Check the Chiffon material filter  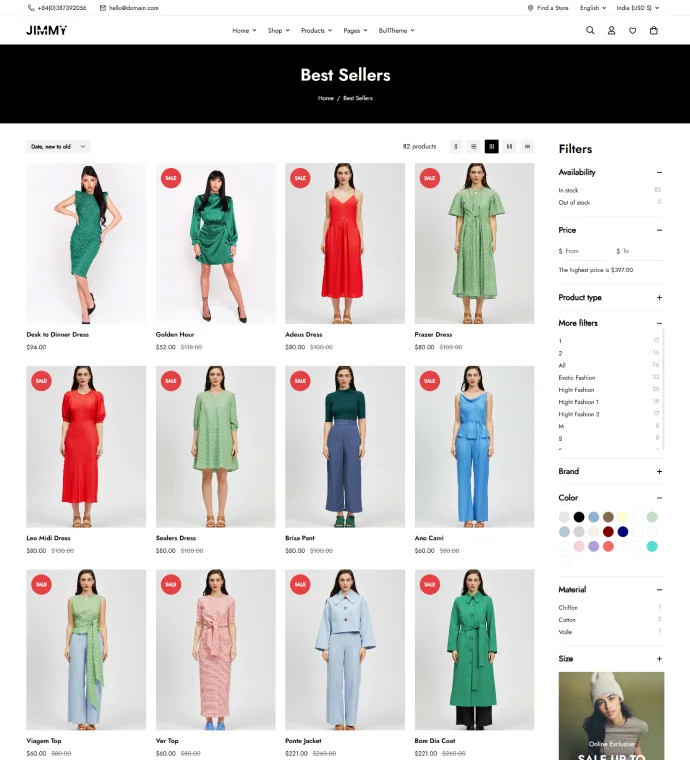tap(568, 607)
